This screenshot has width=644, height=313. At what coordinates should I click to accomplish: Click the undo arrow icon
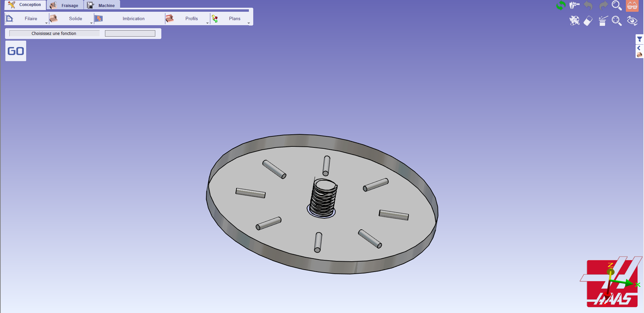[588, 5]
